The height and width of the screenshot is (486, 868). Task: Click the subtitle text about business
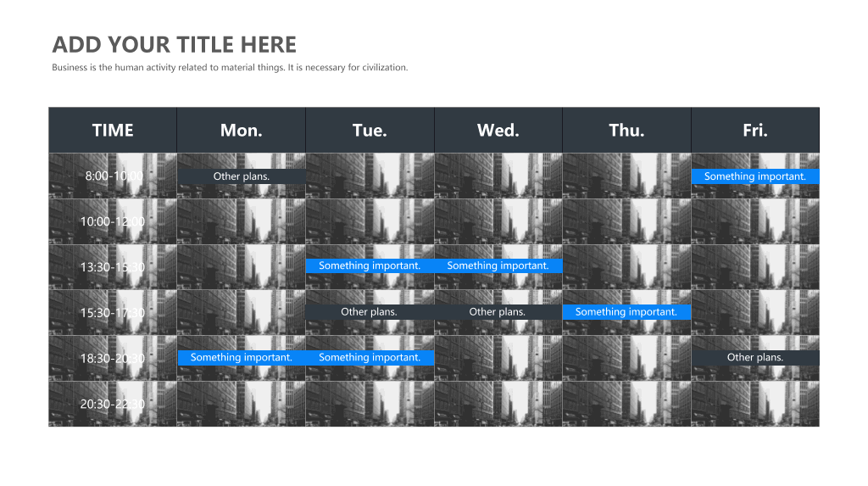pos(230,68)
